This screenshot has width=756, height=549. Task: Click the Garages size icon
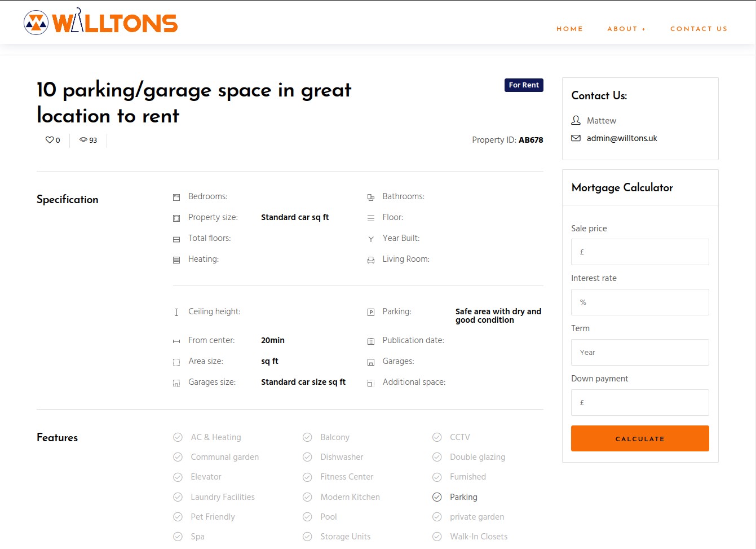pyautogui.click(x=176, y=383)
